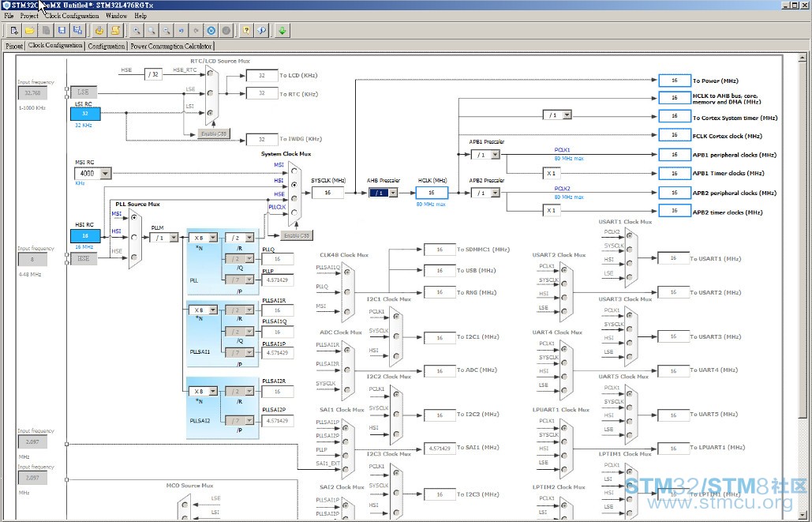Viewport: 812px width, 522px height.
Task: Open the MSI RC 4000 frequency dropdown
Action: pos(106,173)
